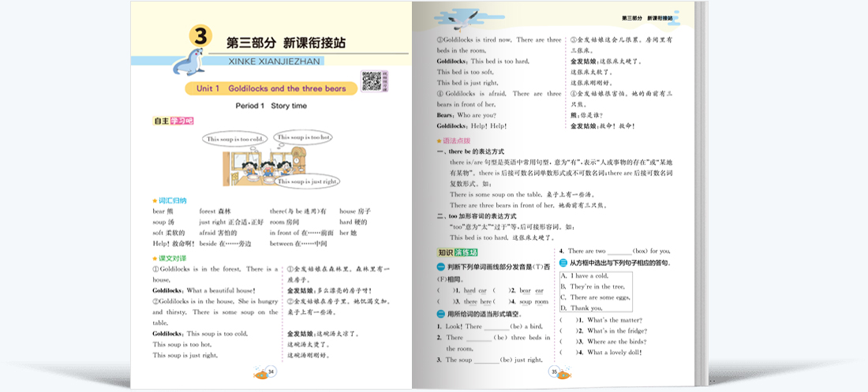Click the vocabulary entry 'hard 硬的'
This screenshot has width=868, height=392.
(x=354, y=222)
